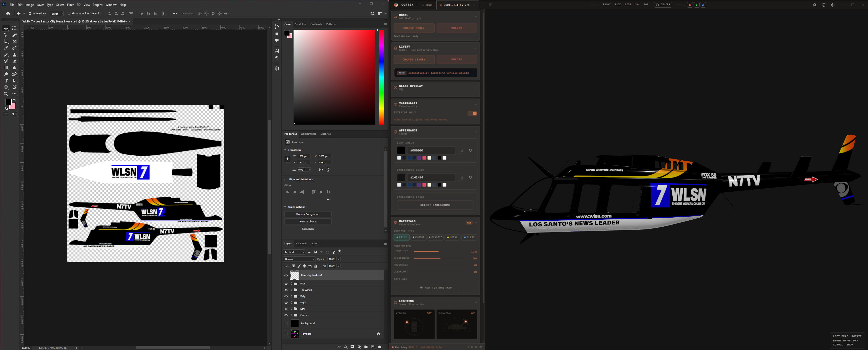The width and height of the screenshot is (868, 350).
Task: Expand the Overlay layer group
Action: click(292, 315)
